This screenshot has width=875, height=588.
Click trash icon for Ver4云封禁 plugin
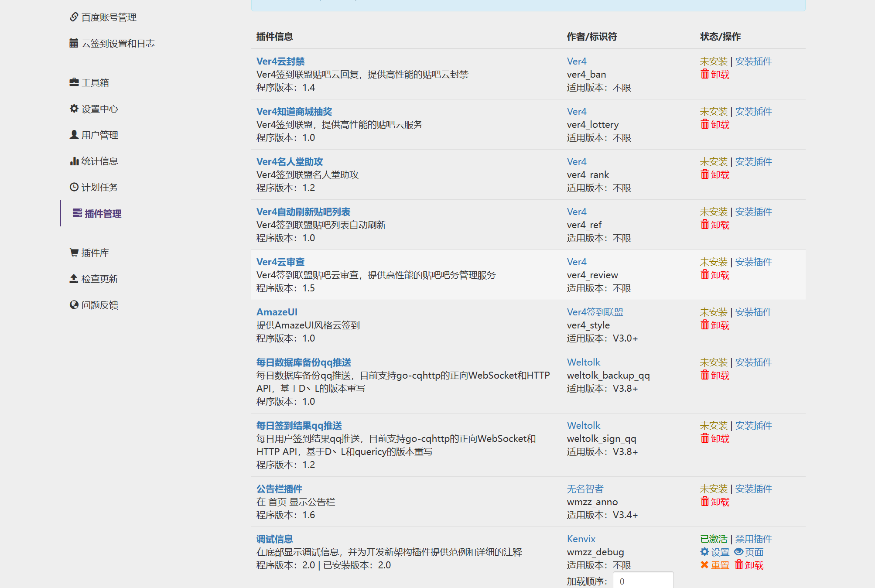tap(704, 74)
